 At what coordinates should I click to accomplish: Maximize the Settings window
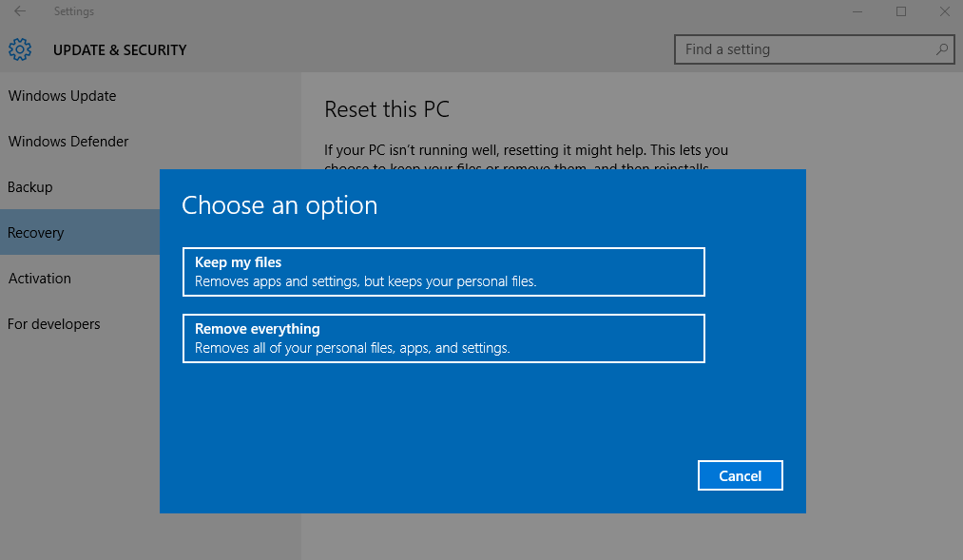901,11
